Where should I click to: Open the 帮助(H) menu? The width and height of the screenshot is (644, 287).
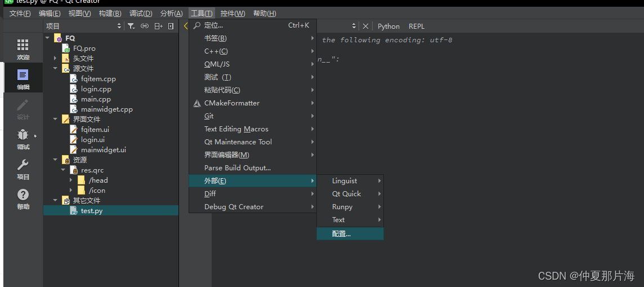[265, 14]
